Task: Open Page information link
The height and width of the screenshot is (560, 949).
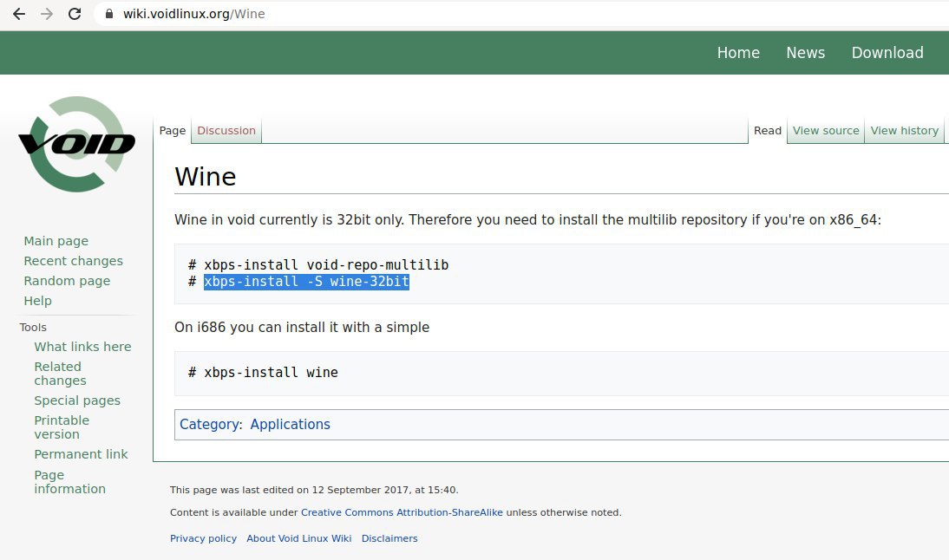Action: click(69, 481)
